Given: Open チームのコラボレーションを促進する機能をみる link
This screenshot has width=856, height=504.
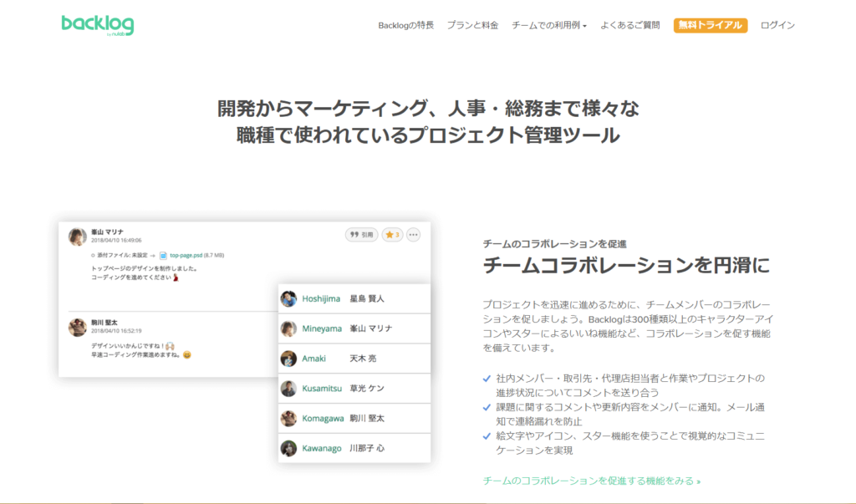Looking at the screenshot, I should [591, 481].
